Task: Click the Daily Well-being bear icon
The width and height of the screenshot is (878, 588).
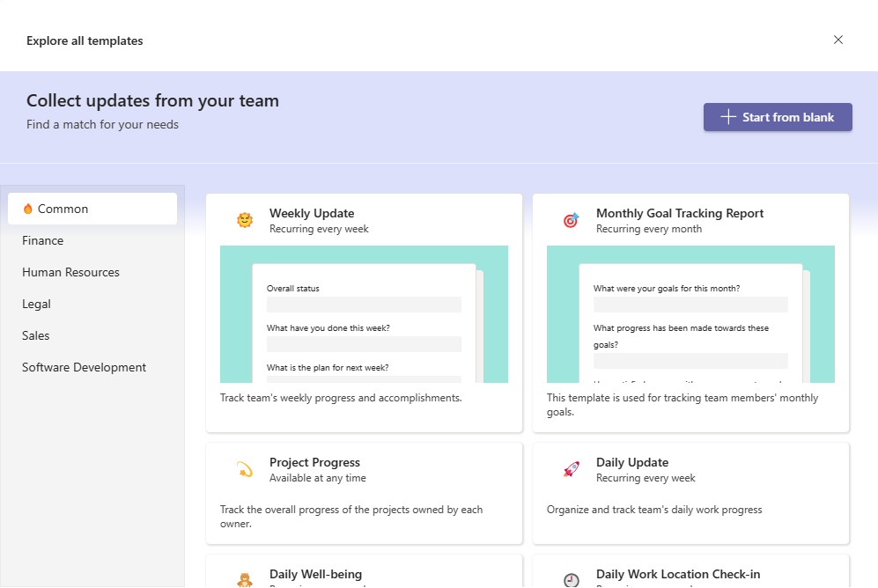Action: point(245,579)
